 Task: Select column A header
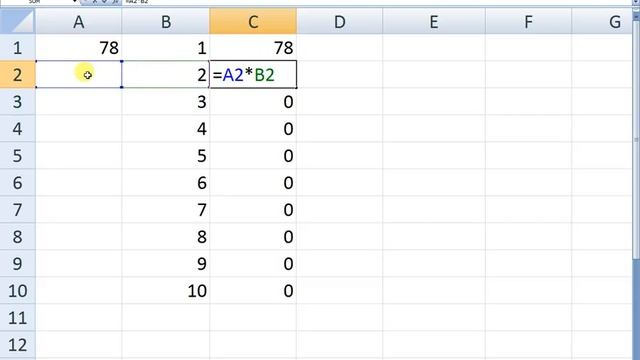tap(78, 21)
